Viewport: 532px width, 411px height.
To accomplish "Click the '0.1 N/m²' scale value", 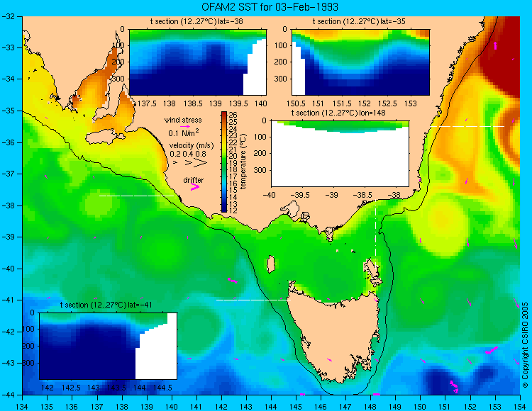I will pyautogui.click(x=184, y=133).
